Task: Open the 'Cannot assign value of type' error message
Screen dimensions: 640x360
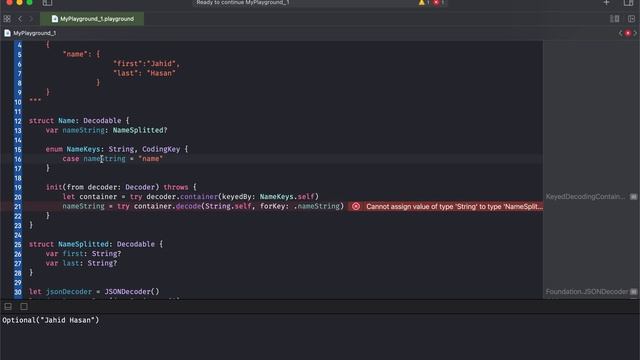Action: click(x=454, y=207)
